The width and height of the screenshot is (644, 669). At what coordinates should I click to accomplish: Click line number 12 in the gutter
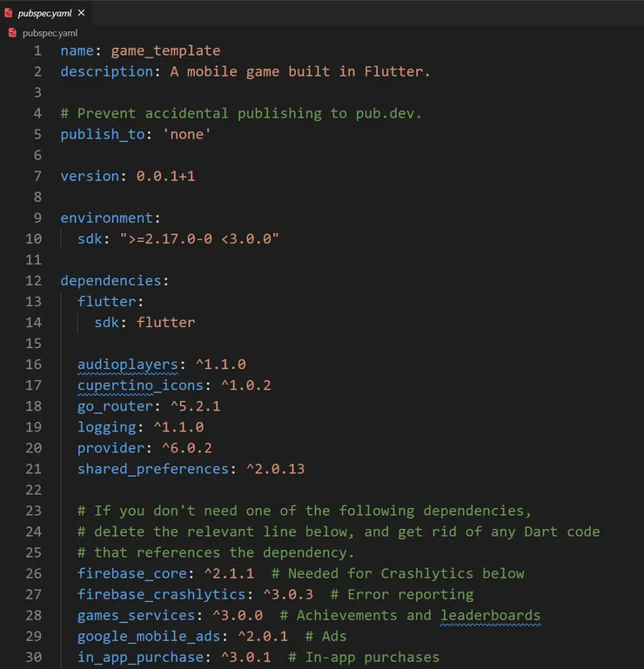33,281
